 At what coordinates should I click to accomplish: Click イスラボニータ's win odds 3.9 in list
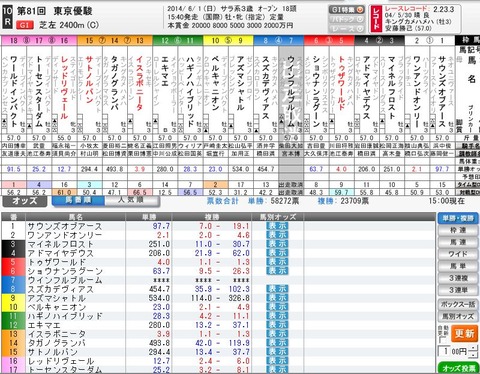click(x=163, y=334)
